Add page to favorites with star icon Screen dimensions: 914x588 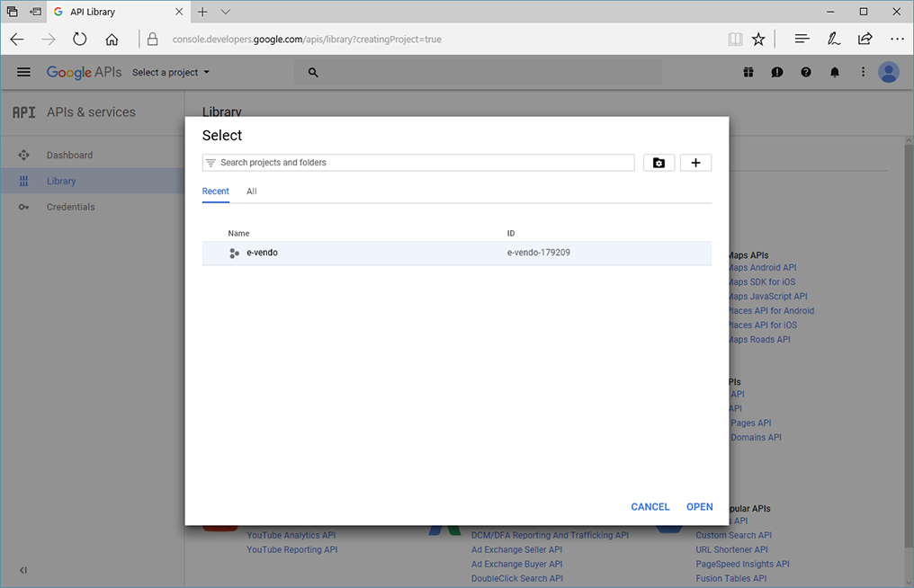click(x=758, y=39)
